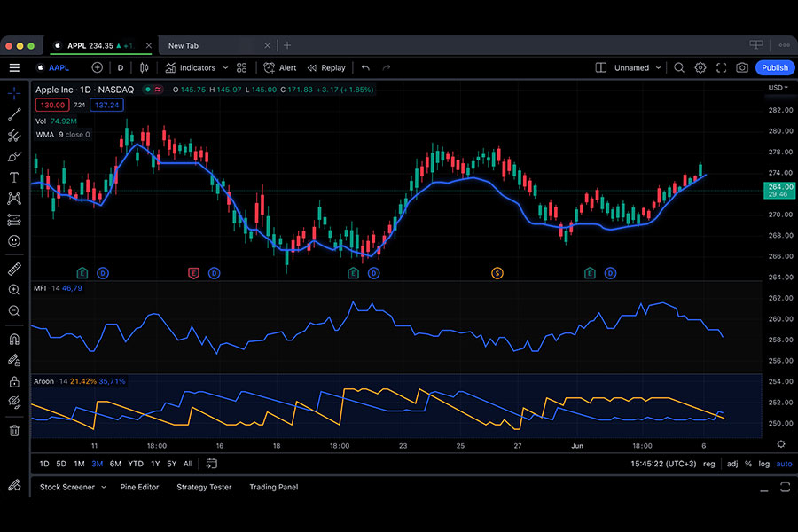The height and width of the screenshot is (532, 798).
Task: Select the YTD time range
Action: (136, 464)
